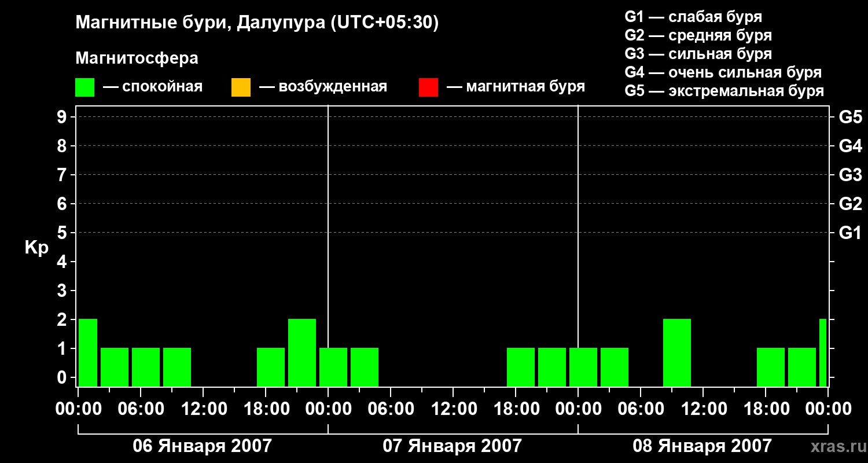The height and width of the screenshot is (463, 868).
Task: Click legend line 'G1 — слабая буря'
Action: [x=693, y=17]
